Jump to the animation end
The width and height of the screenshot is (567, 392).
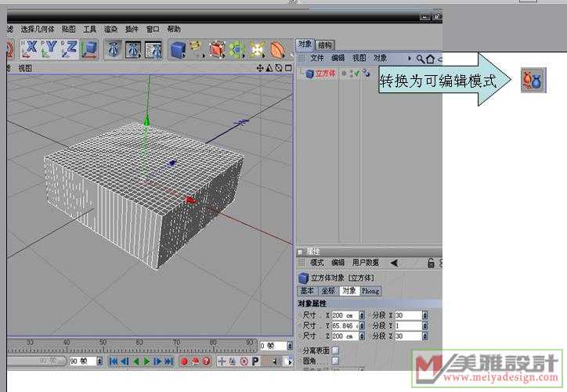(169, 361)
